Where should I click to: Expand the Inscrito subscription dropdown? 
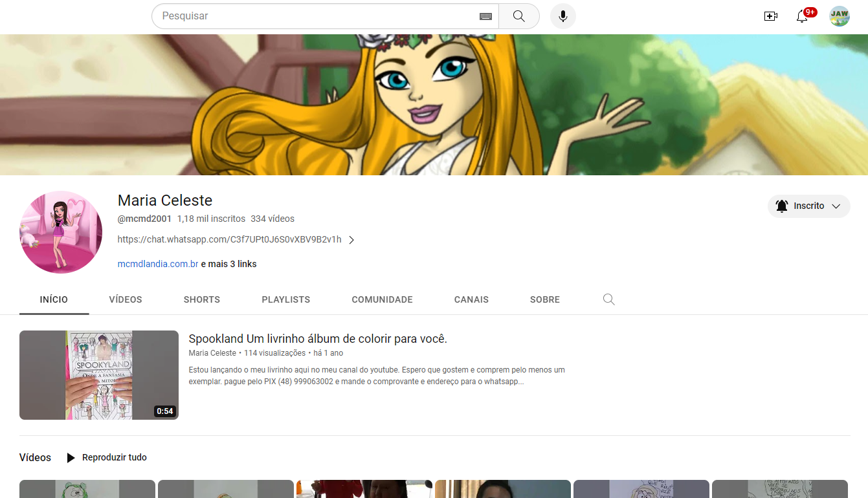[808, 206]
